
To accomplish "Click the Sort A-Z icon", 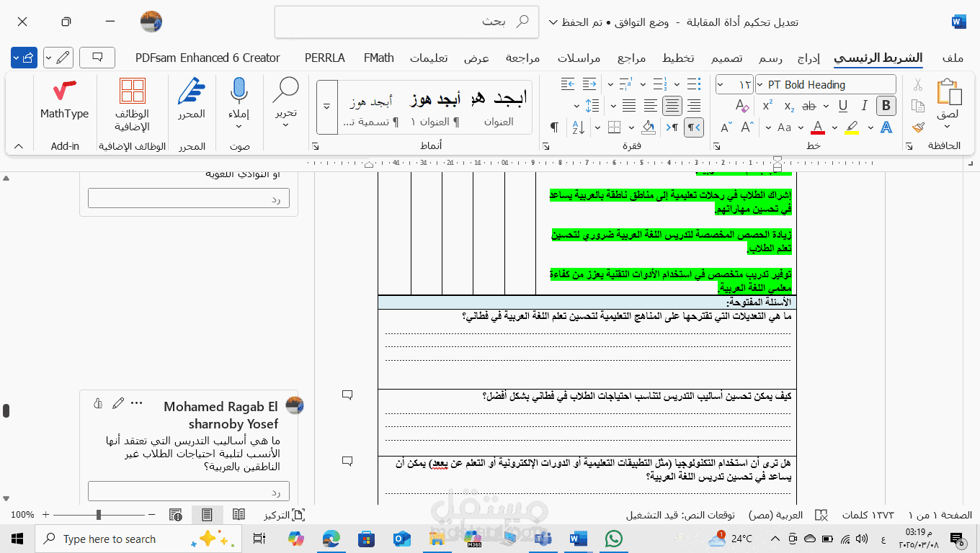I will tap(578, 127).
